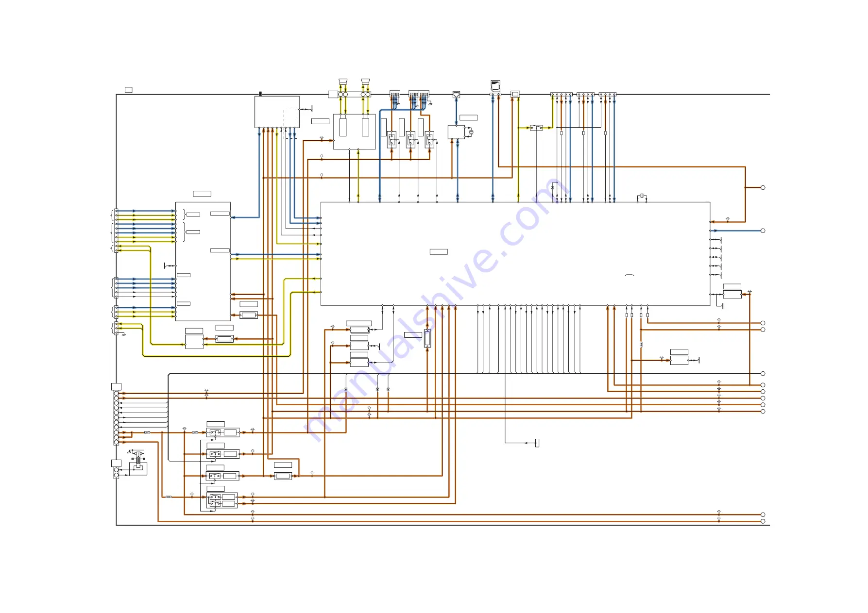Click the dual-switch regulator block at bottom
This screenshot has width=868, height=613.
221,500
